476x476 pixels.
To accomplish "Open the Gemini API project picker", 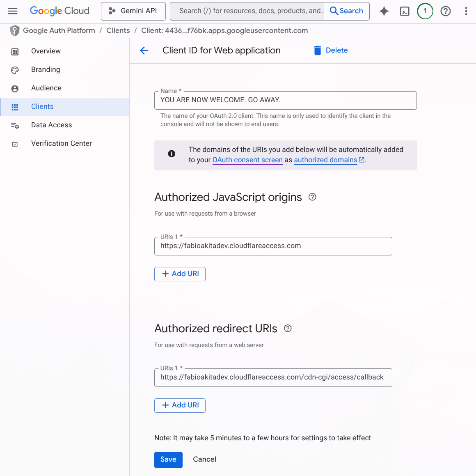I will point(133,11).
